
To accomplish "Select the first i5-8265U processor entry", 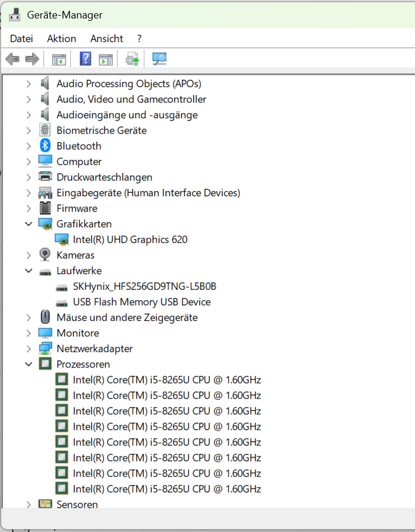I will 167,380.
